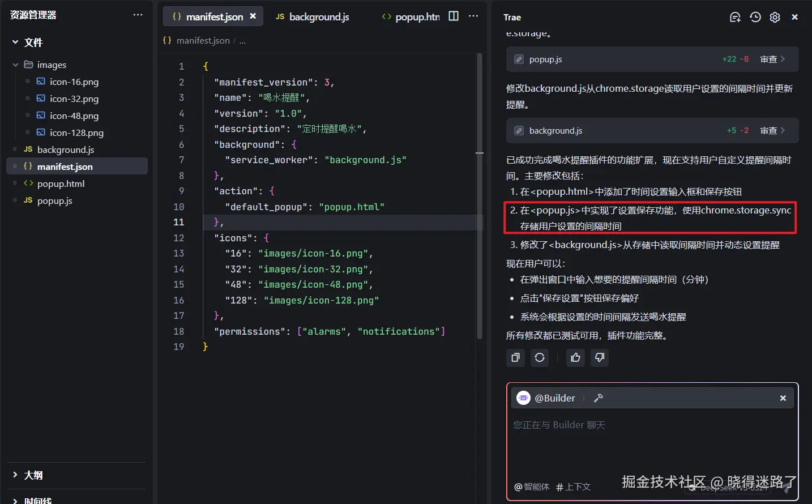The height and width of the screenshot is (504, 812).
Task: Click the JS icon beside background.js in tree
Action: pyautogui.click(x=28, y=150)
